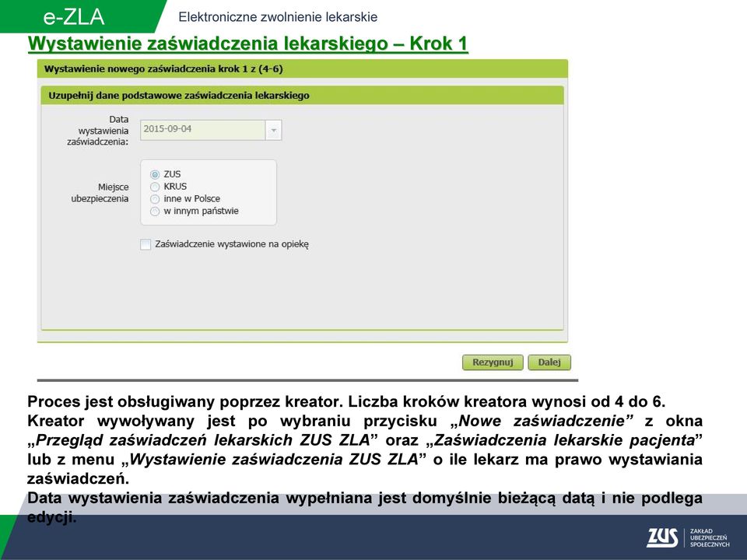The width and height of the screenshot is (747, 560).
Task: Click the 'Data wystawienia zaświadczenia:' label
Action: pos(98,131)
